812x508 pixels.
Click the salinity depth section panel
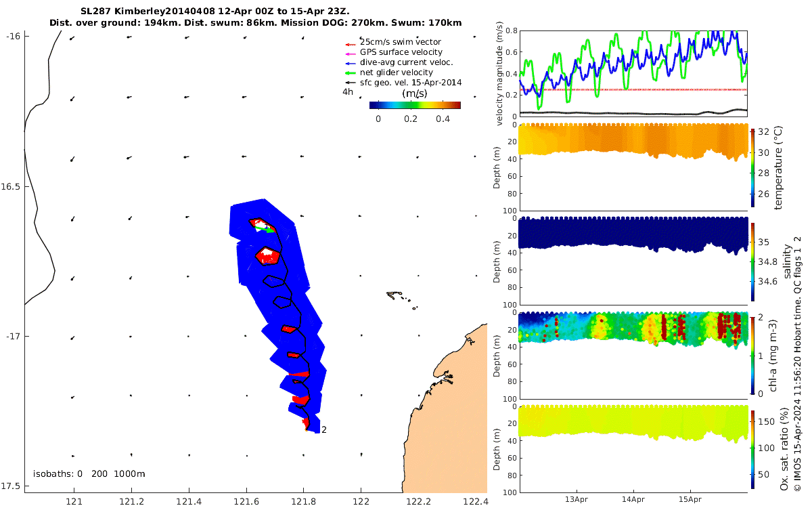pos(633,261)
